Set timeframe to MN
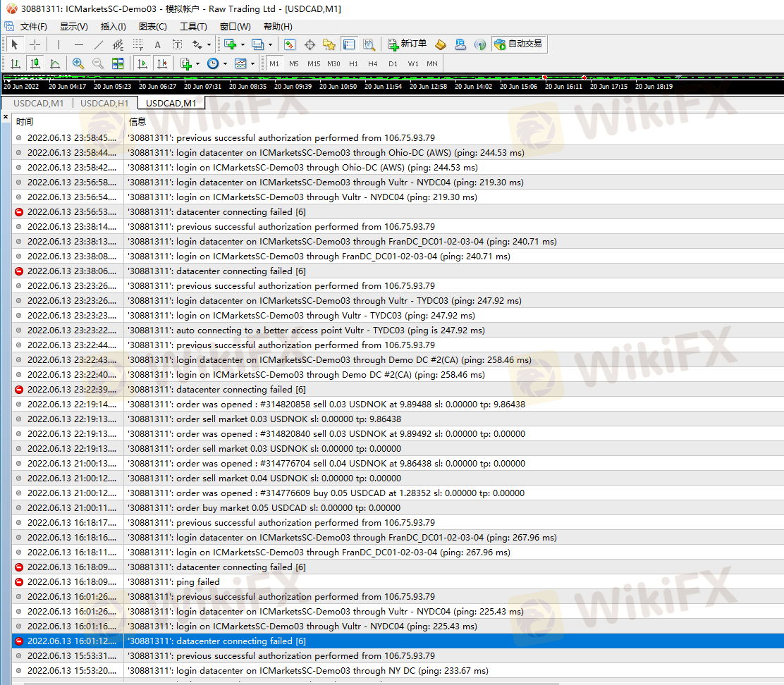The image size is (784, 685). (x=432, y=64)
